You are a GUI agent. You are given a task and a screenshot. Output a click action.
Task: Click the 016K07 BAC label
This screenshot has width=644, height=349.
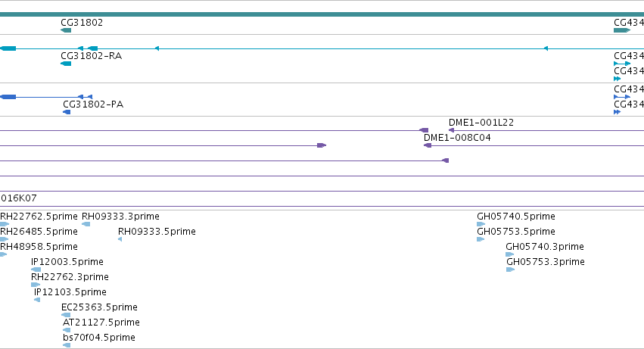pos(19,198)
